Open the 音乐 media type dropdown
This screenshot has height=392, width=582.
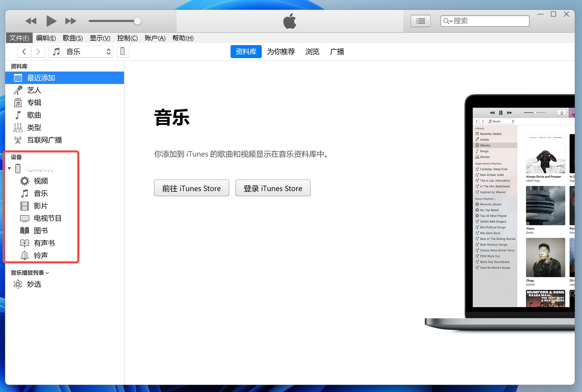coord(81,52)
